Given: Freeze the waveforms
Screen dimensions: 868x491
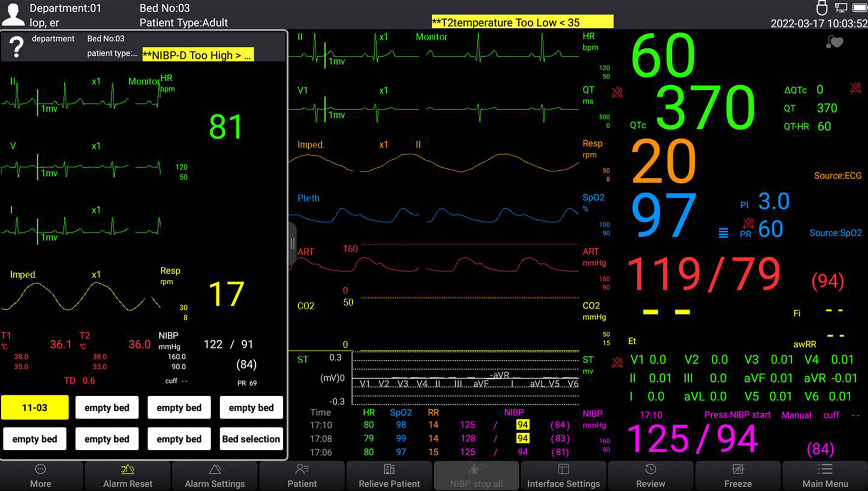Looking at the screenshot, I should tap(738, 475).
